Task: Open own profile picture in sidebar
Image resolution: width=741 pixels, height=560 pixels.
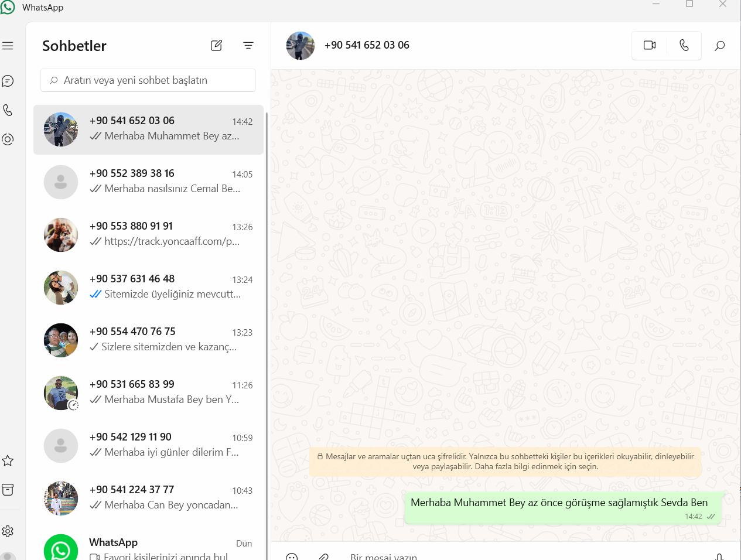Action: point(8,556)
